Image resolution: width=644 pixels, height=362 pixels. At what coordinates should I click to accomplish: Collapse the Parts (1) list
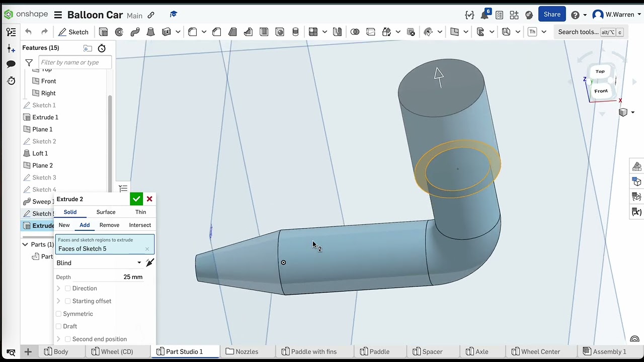point(25,244)
